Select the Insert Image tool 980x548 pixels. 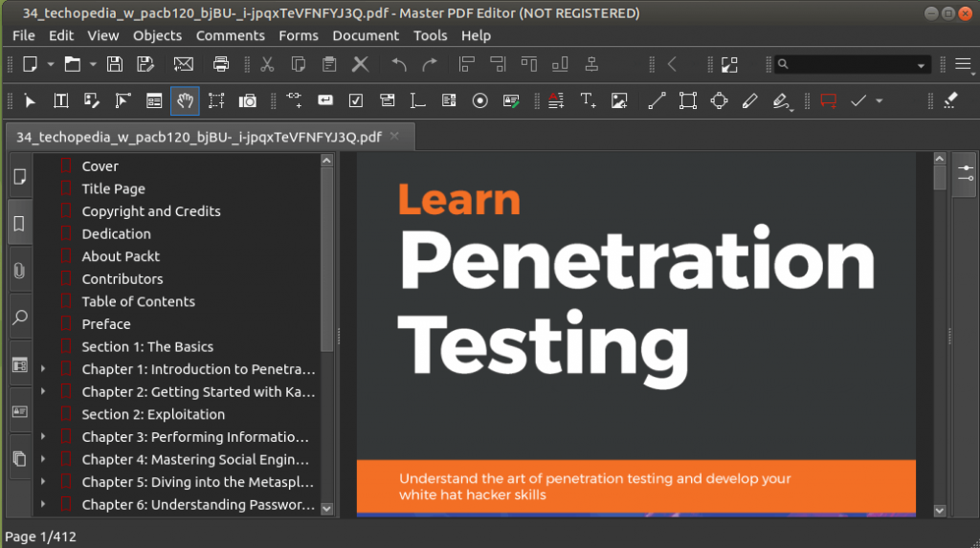(619, 100)
